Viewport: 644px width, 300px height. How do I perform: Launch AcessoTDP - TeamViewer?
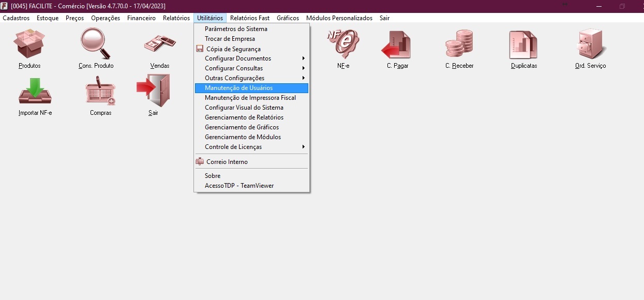coord(251,186)
